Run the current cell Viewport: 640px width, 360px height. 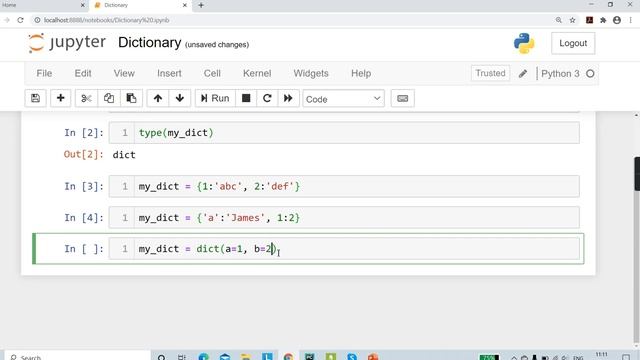coord(215,98)
